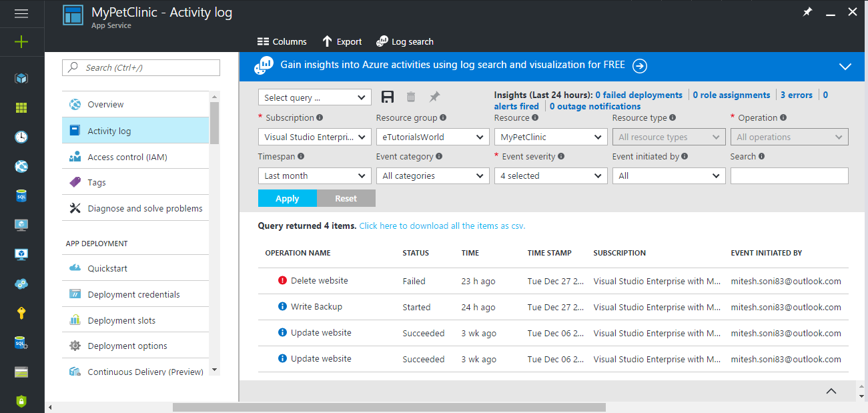Click the Reset button
The height and width of the screenshot is (413, 868).
click(x=346, y=198)
